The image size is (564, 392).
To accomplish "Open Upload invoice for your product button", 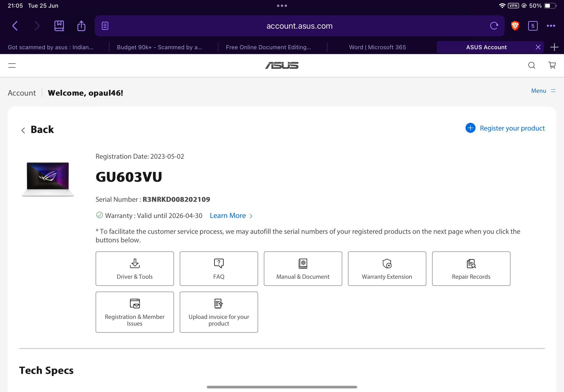I will [219, 312].
